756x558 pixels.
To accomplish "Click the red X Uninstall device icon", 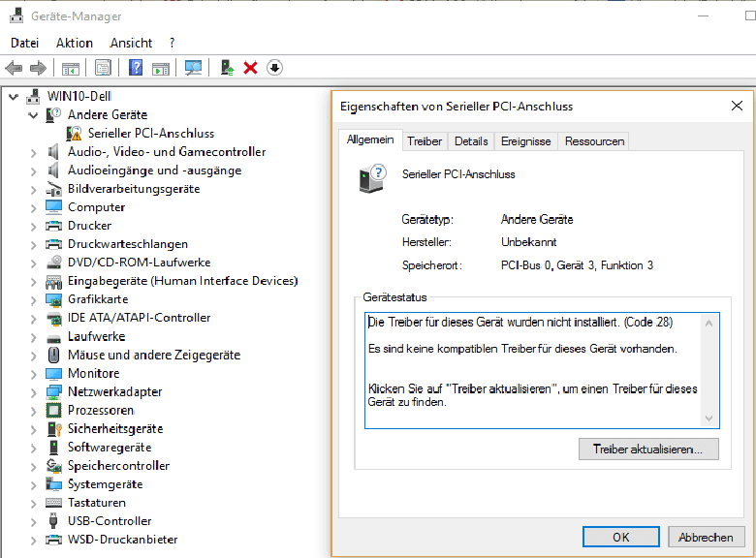I will (250, 68).
